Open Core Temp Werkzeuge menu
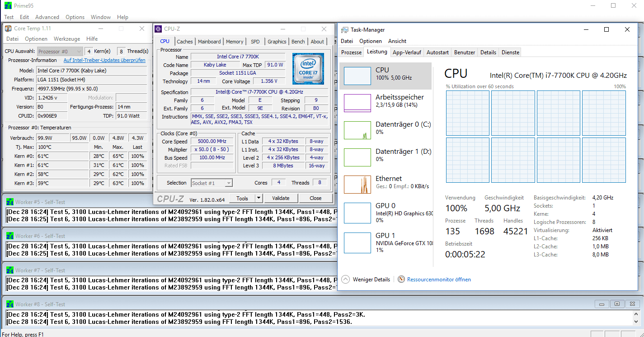Image resolution: width=644 pixels, height=337 pixels. (x=67, y=39)
